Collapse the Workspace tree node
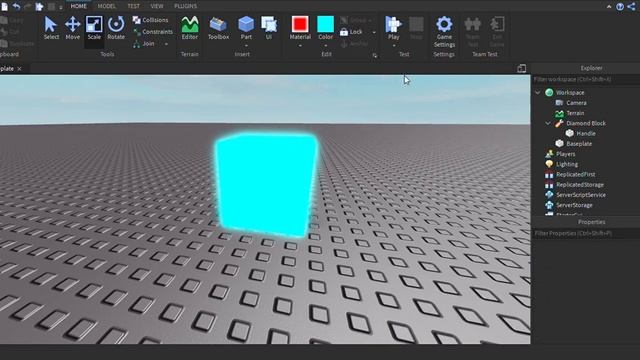Screen dimensions: 640x360 [538, 93]
